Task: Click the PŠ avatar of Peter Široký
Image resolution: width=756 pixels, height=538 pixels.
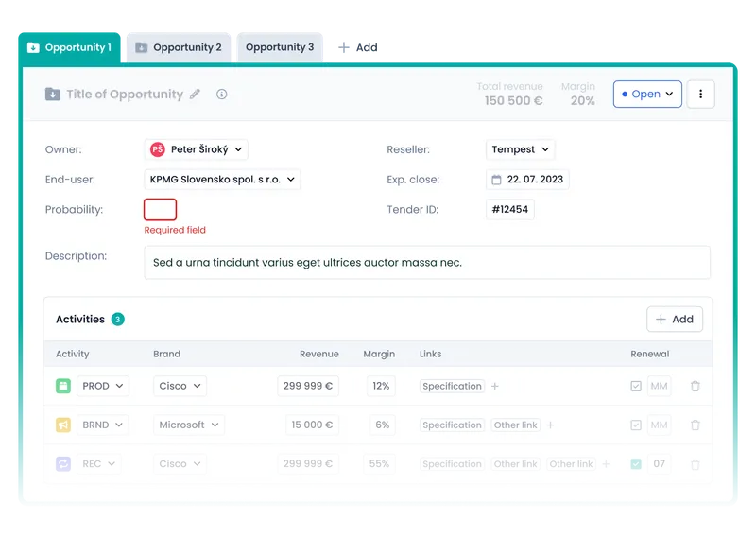Action: click(x=158, y=149)
